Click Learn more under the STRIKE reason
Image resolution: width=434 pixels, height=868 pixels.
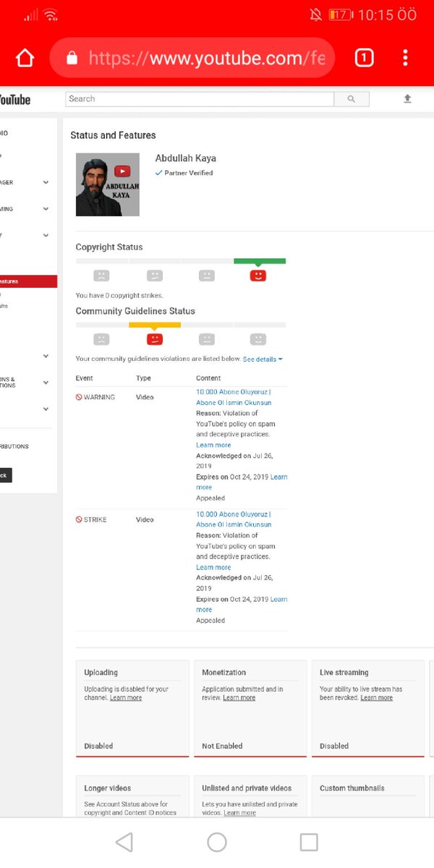(x=213, y=567)
